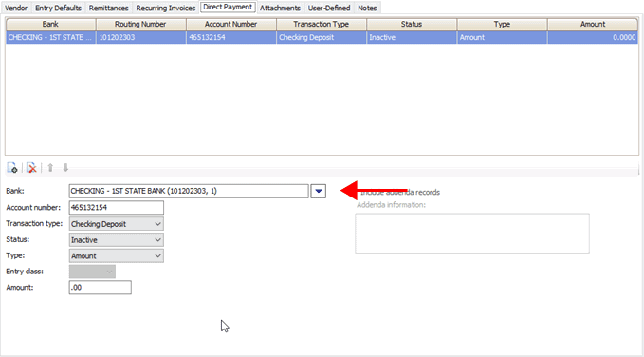Image resolution: width=644 pixels, height=357 pixels.
Task: Open the Notes tab
Action: pos(367,8)
